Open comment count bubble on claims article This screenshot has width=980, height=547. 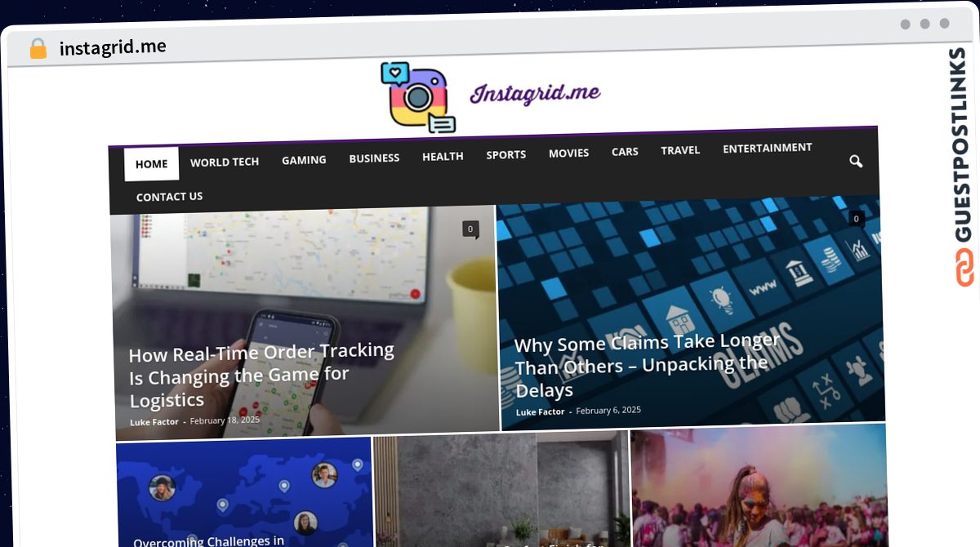pos(856,219)
